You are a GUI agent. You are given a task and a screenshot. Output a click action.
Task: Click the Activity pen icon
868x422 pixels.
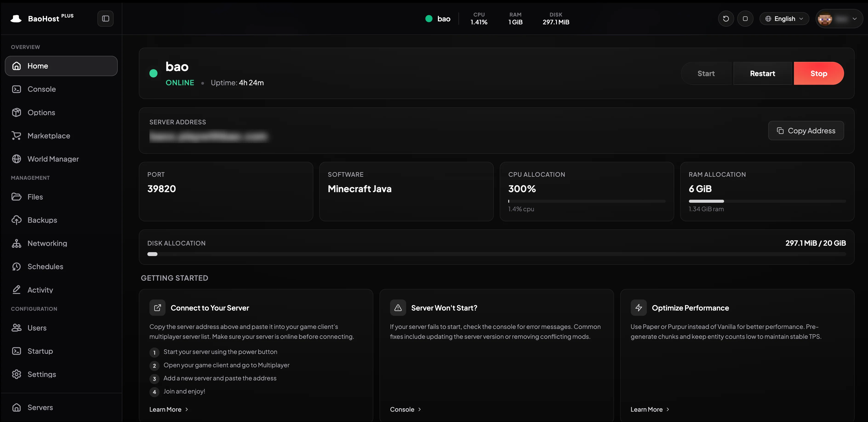point(17,290)
